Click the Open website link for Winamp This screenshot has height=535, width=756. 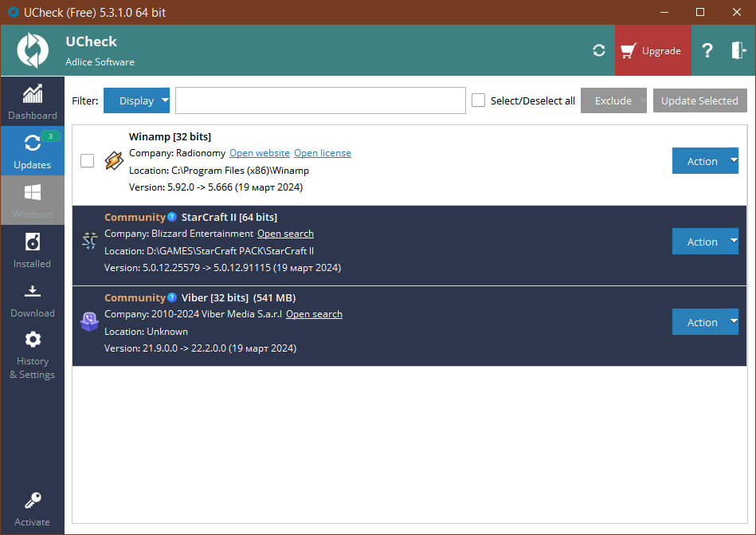(260, 153)
